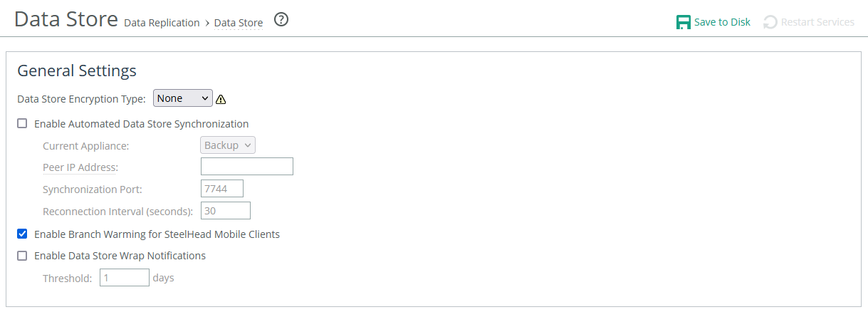Image resolution: width=868 pixels, height=317 pixels.
Task: Click the Data Store breadcrumb item
Action: pyautogui.click(x=239, y=23)
